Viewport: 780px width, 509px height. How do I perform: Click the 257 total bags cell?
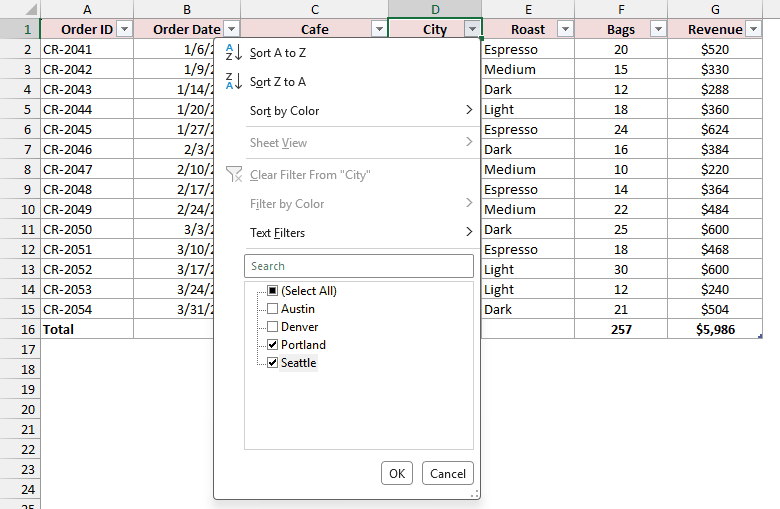[621, 329]
